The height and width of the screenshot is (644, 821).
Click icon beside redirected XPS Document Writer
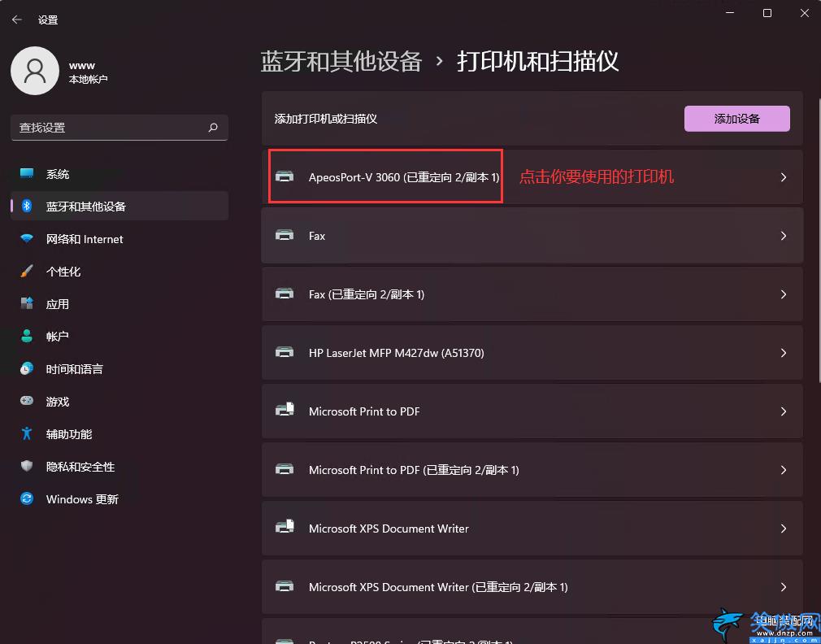click(x=285, y=586)
